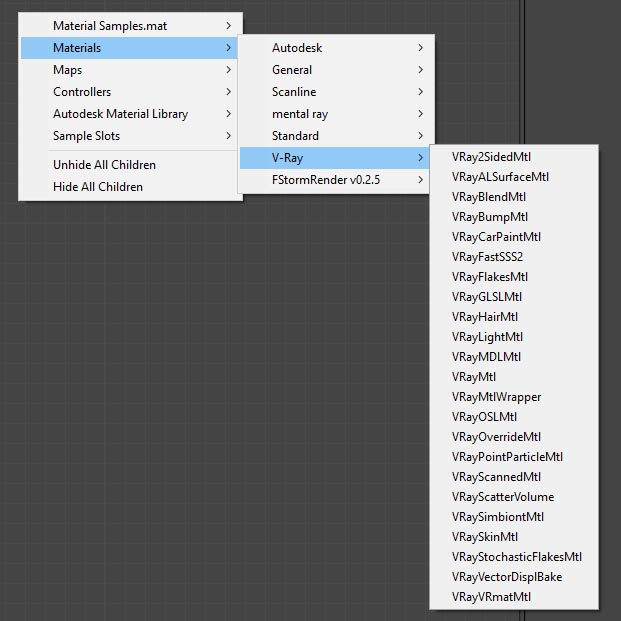Click the arrow beside General category
Screen dimensions: 621x621
pos(421,70)
